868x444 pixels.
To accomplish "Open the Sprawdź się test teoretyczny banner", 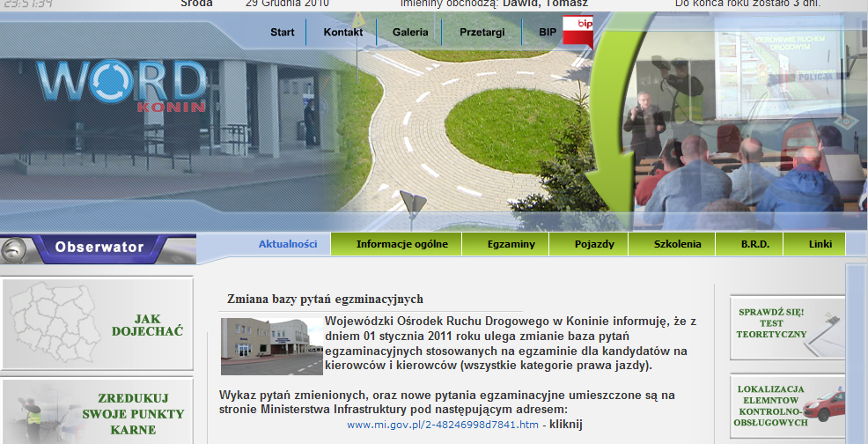I will point(787,328).
